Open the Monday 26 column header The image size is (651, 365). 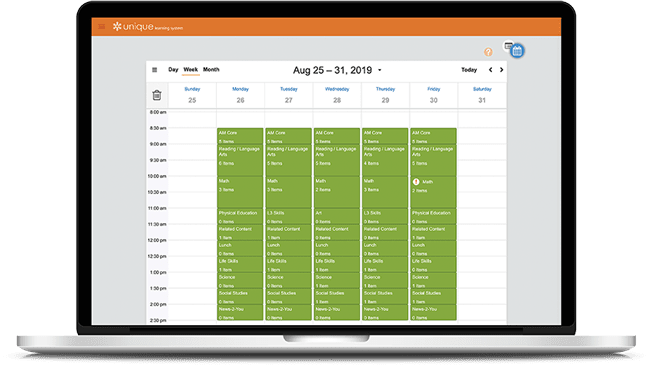[240, 95]
